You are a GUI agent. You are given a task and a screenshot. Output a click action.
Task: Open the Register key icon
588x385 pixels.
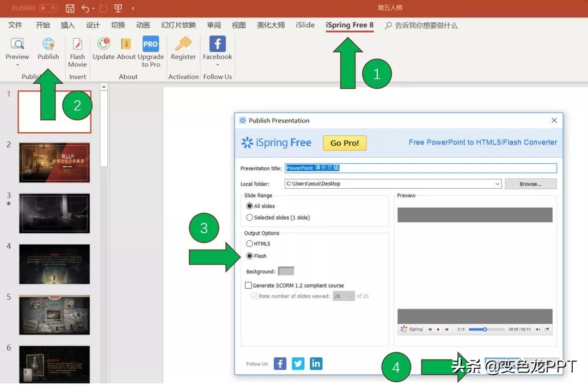(183, 44)
